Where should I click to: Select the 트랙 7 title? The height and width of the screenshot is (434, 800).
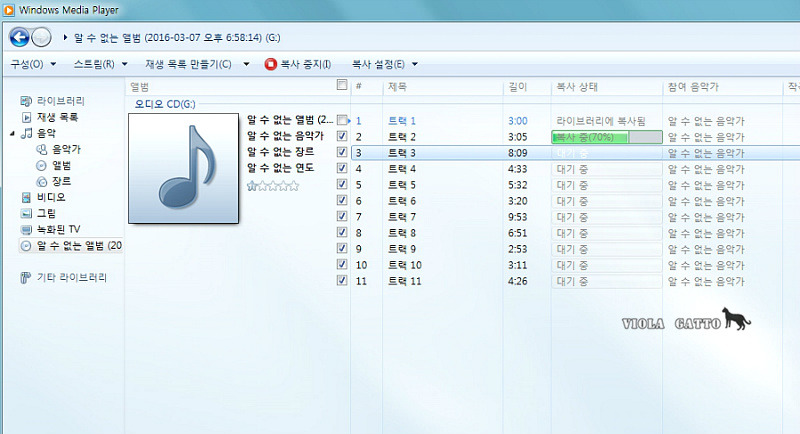pos(402,217)
